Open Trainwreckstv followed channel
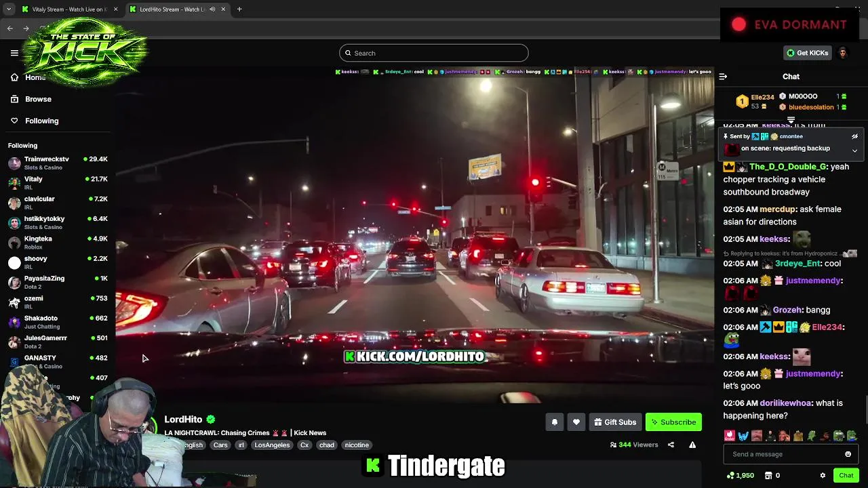The image size is (868, 488). click(58, 163)
